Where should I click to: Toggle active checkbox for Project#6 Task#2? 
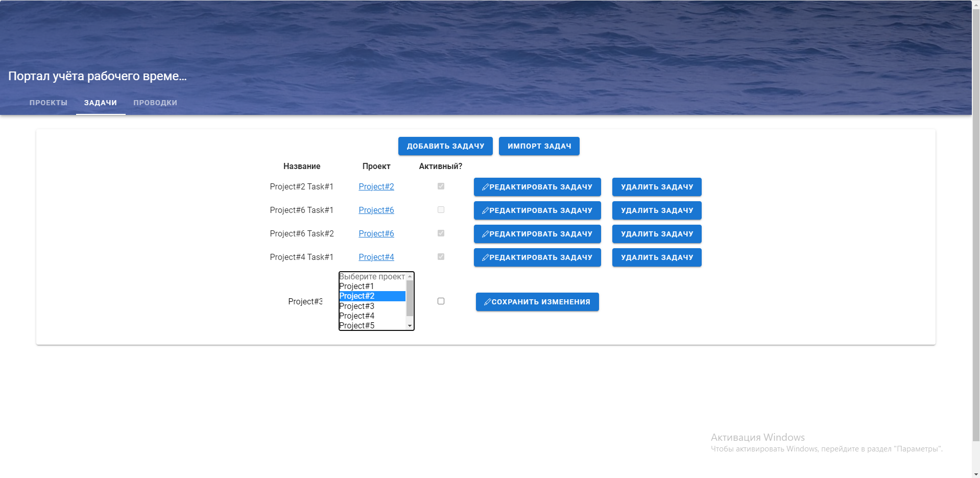441,233
